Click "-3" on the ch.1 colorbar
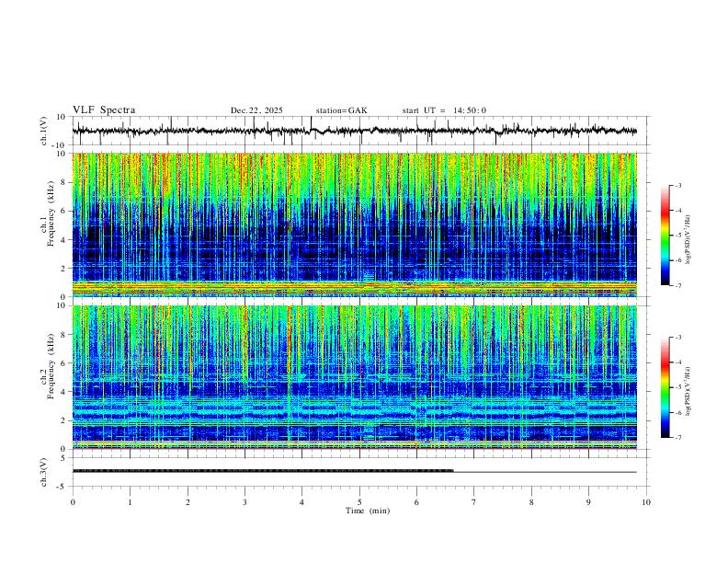The width and height of the screenshot is (728, 563). tap(678, 185)
